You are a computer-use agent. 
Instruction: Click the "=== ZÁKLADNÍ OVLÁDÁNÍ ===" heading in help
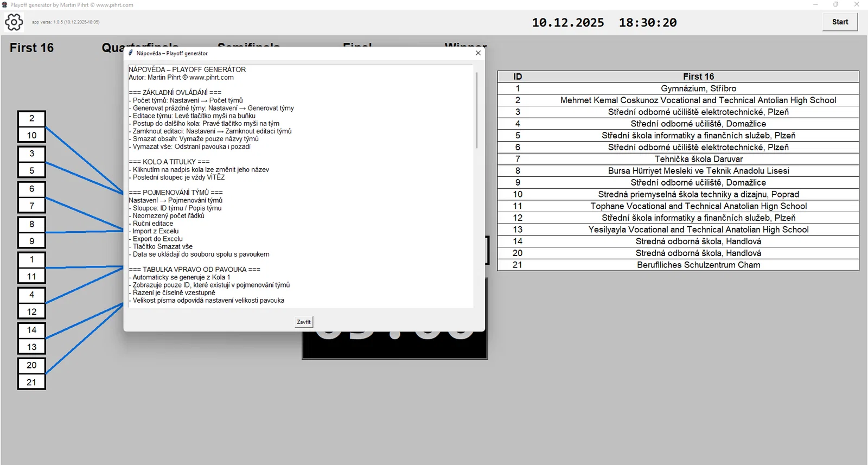pyautogui.click(x=175, y=93)
